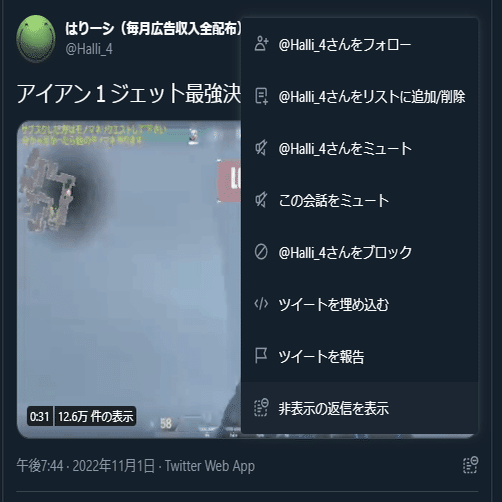Choose 非表示の返信を表示
Viewport: 502px width, 502px height.
[360, 408]
